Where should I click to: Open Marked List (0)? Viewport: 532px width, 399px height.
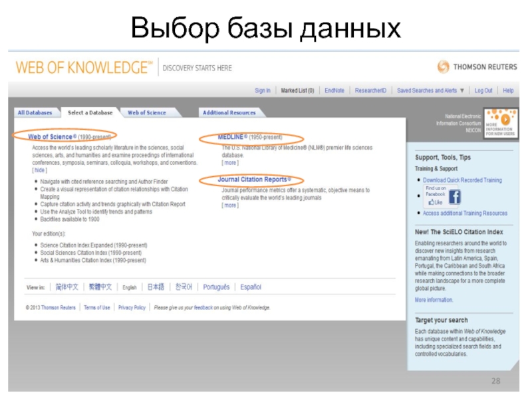coord(297,90)
